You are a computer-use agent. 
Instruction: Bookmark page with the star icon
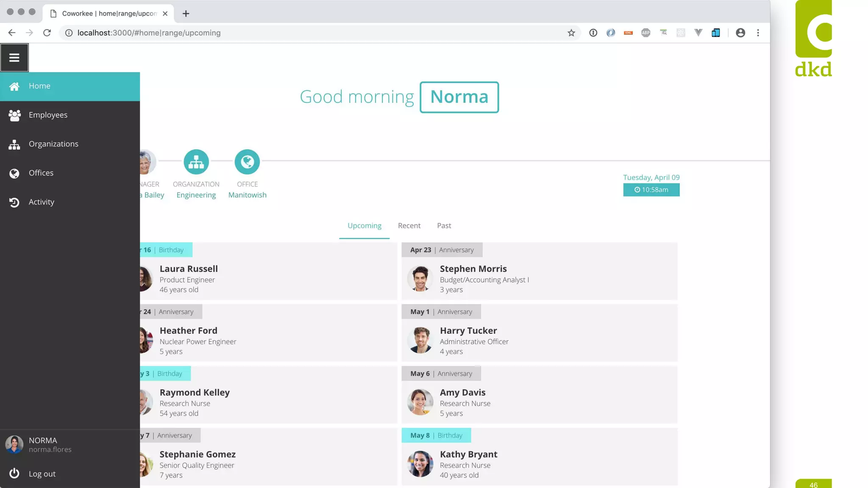(571, 33)
